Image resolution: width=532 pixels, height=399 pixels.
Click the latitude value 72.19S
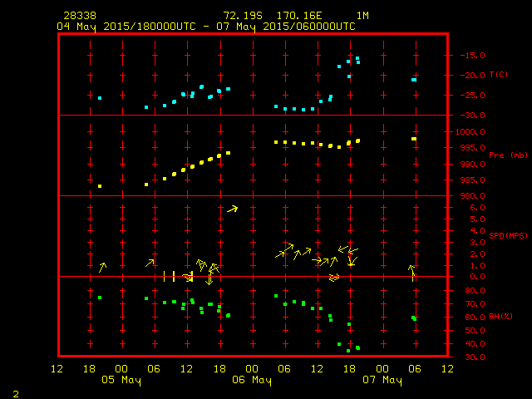(243, 16)
